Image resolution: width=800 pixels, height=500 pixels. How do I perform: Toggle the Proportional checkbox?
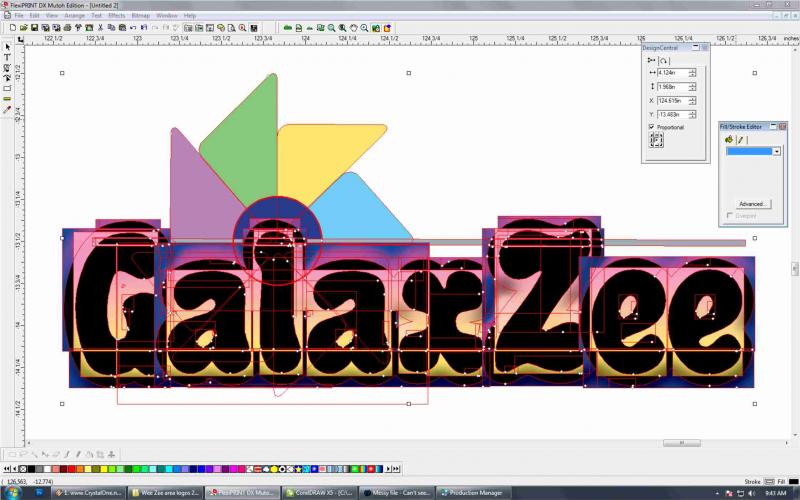pyautogui.click(x=652, y=127)
